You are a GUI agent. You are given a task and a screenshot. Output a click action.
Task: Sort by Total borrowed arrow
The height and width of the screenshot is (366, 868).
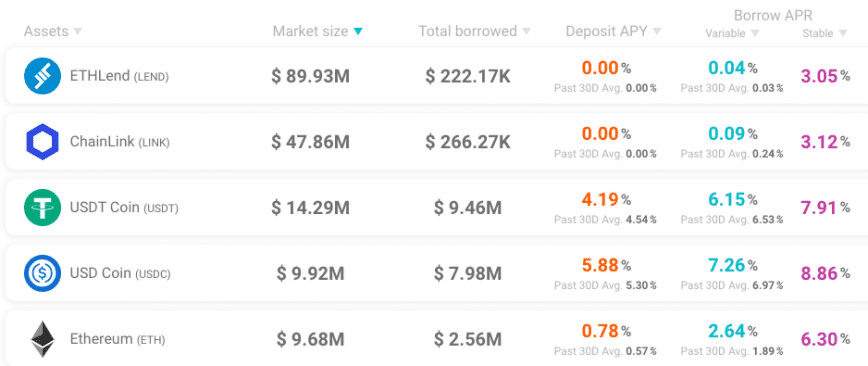pos(526,32)
